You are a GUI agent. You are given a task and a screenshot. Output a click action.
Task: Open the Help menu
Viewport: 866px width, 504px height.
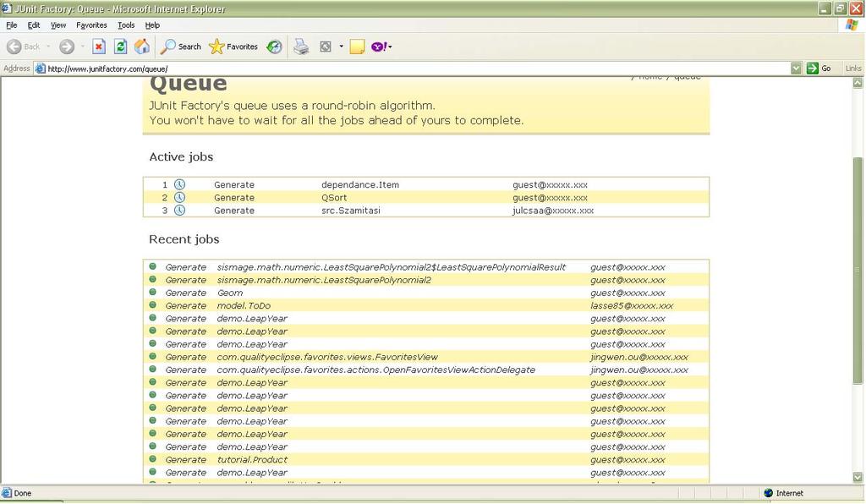click(x=152, y=25)
